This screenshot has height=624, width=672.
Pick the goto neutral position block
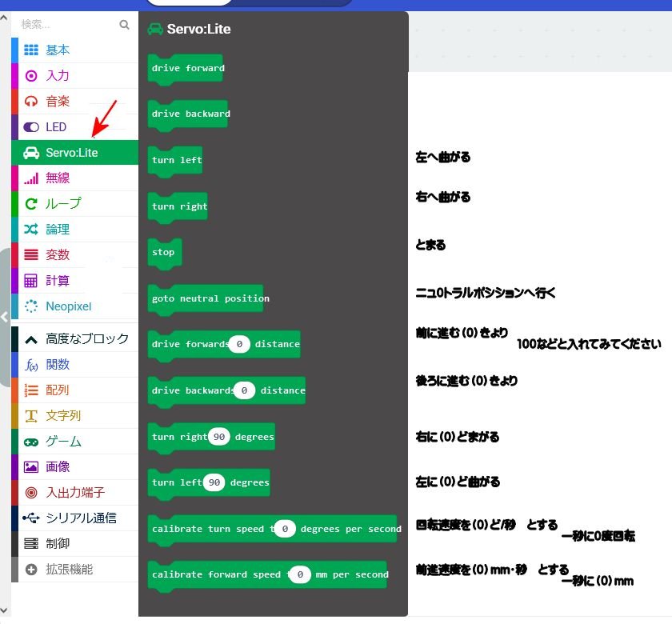[x=210, y=299]
